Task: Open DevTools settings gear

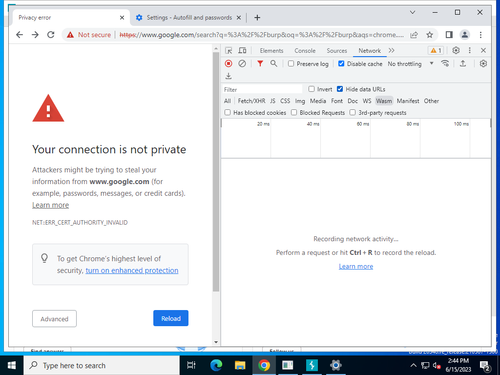Action: click(456, 50)
